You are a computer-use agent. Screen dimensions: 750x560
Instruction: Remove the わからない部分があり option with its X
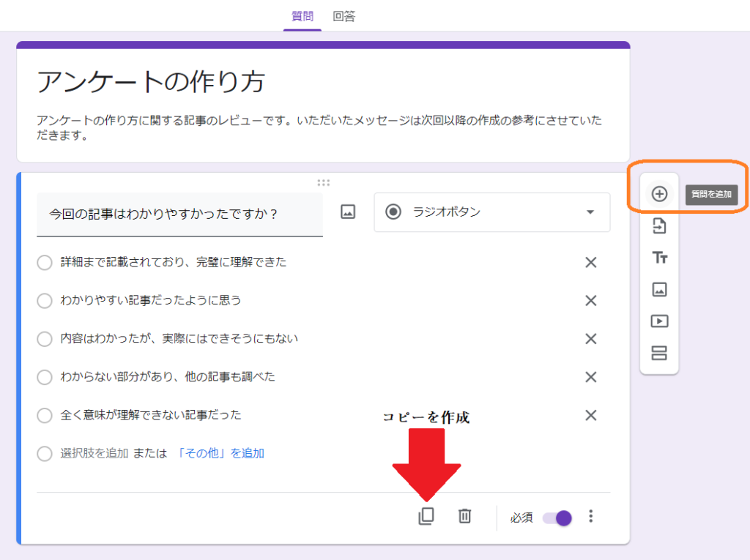click(591, 377)
